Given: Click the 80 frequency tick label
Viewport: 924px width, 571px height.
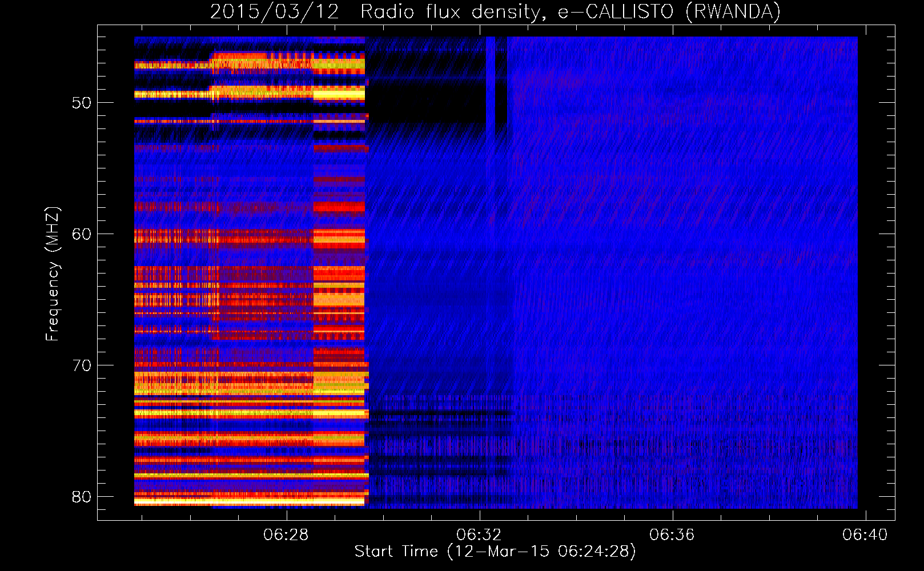Looking at the screenshot, I should (82, 497).
